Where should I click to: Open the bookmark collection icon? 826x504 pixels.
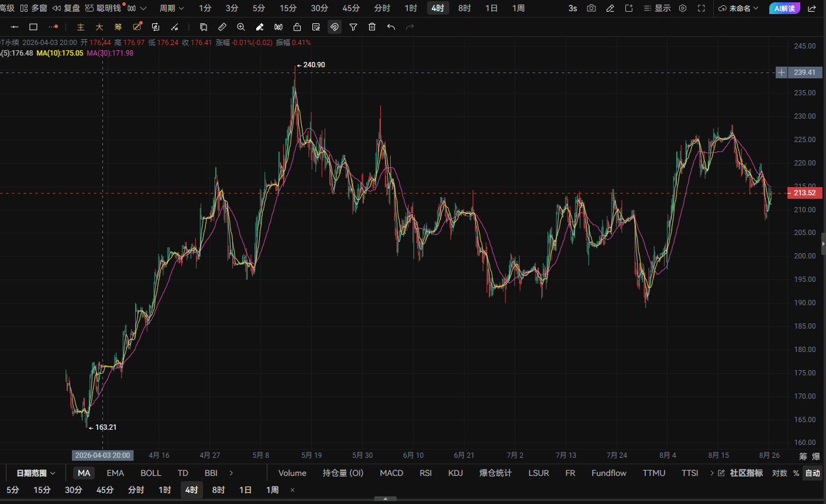[x=204, y=27]
